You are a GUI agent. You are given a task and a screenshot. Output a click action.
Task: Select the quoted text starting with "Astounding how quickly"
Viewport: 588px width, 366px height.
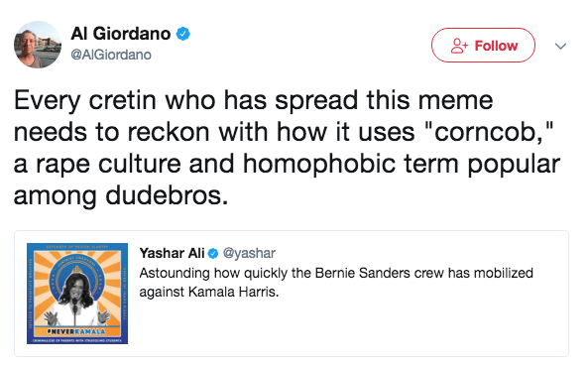coord(336,282)
